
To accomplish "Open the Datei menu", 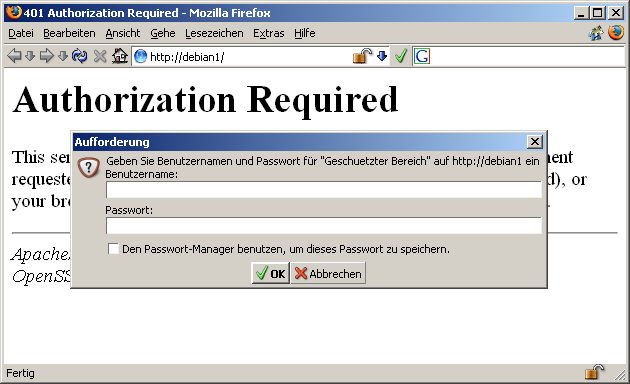I will 21,33.
